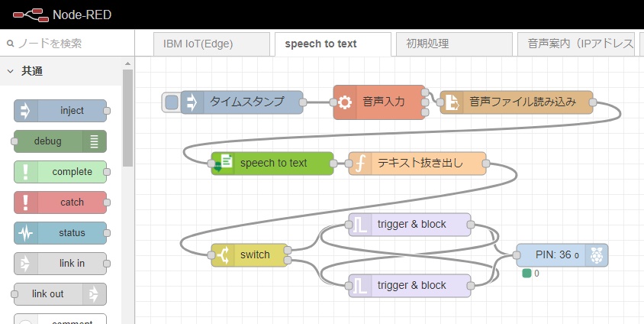Select the link out palette node
This screenshot has height=324, width=644.
[x=60, y=294]
